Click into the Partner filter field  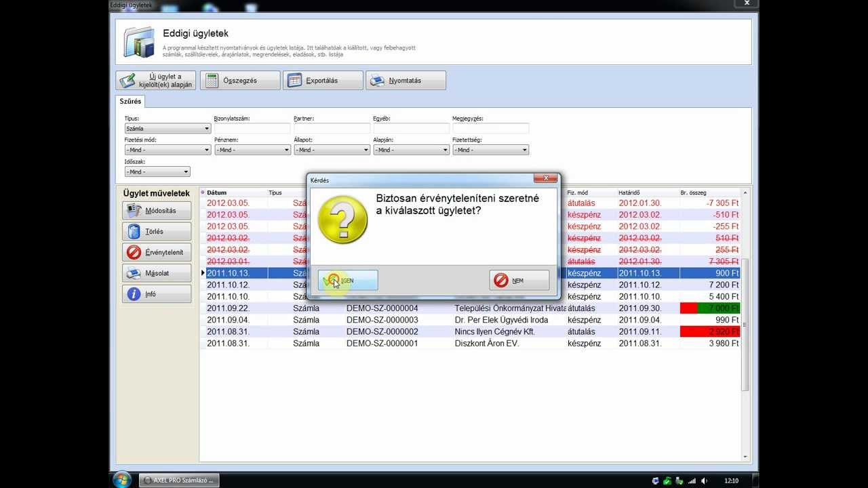pos(332,128)
